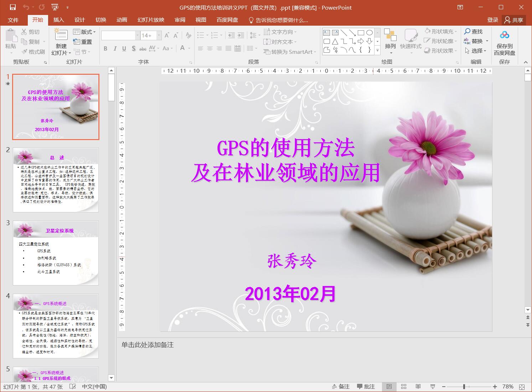The width and height of the screenshot is (532, 392).
Task: Open Comments (批注) in status bar
Action: (366, 387)
